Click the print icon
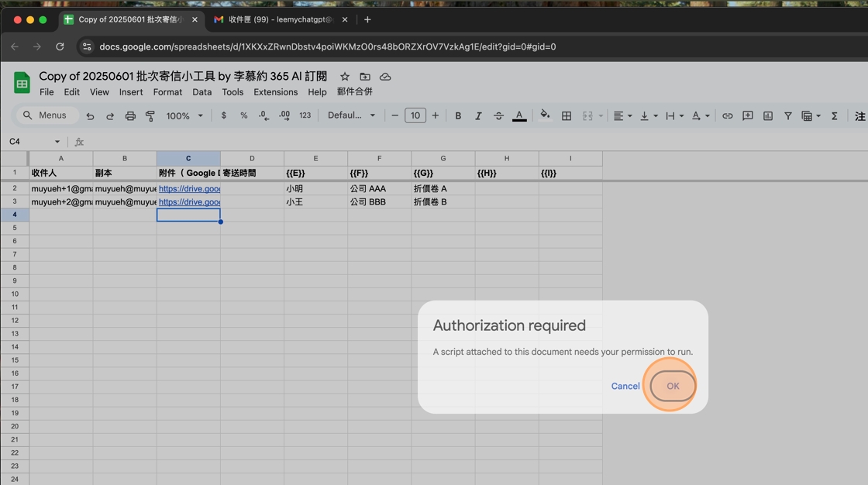 (x=130, y=115)
